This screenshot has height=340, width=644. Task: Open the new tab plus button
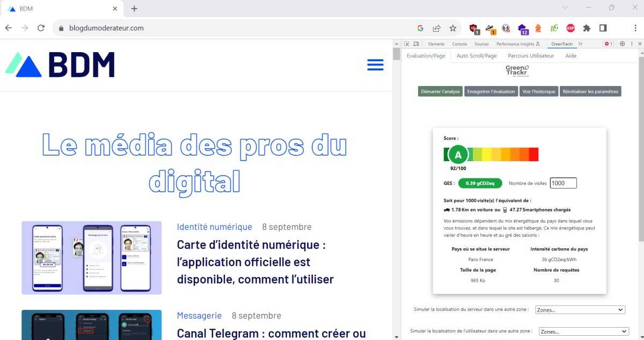point(134,9)
